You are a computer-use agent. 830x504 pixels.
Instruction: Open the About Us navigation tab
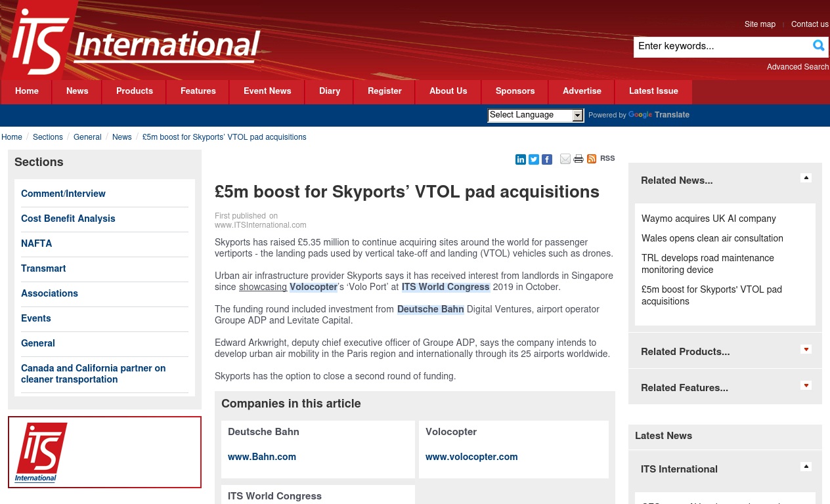(448, 91)
